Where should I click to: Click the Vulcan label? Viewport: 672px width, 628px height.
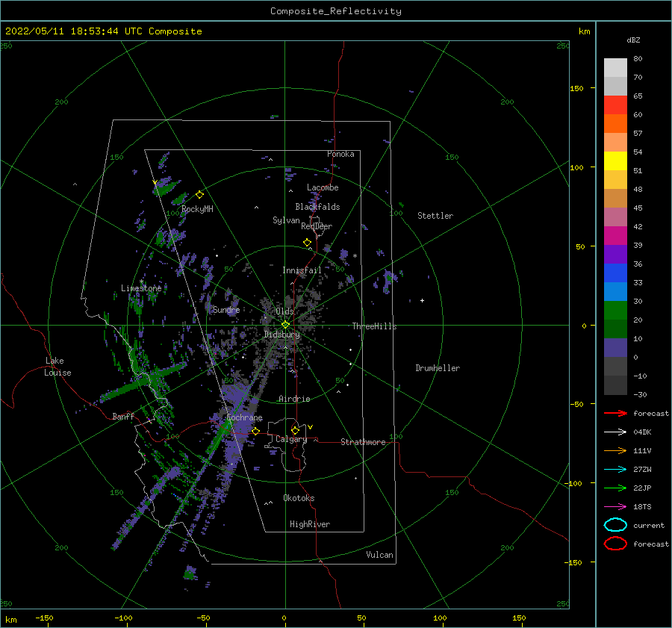[380, 555]
